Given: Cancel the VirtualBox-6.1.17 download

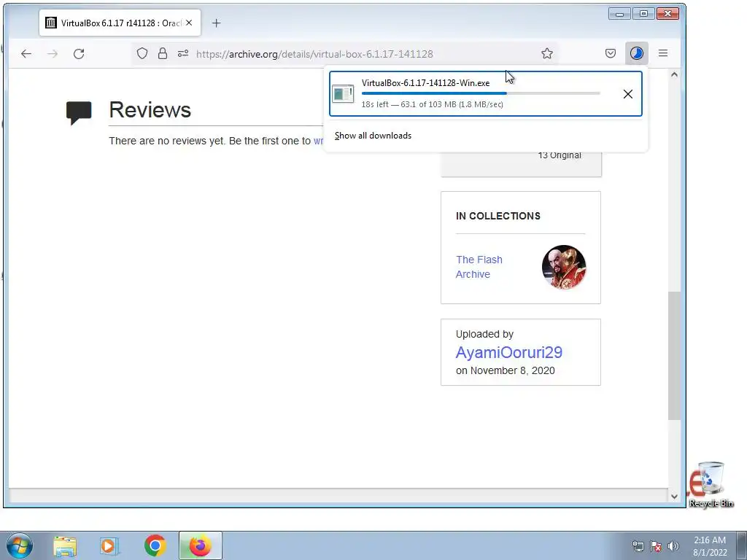Looking at the screenshot, I should click(628, 94).
